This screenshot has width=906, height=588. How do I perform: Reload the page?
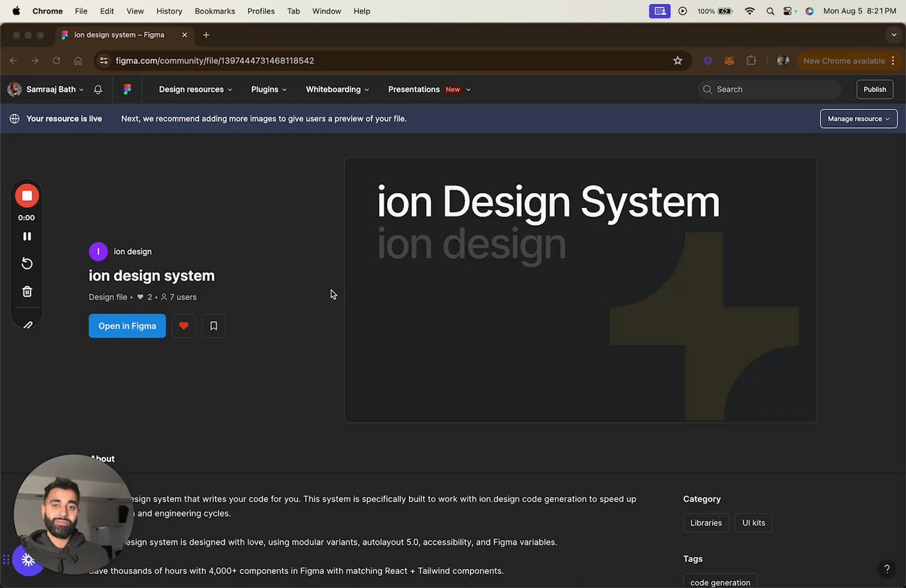click(57, 61)
